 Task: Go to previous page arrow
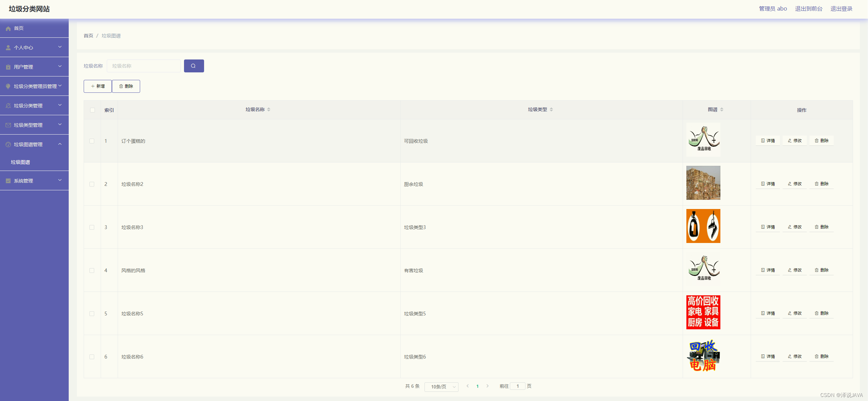coord(468,386)
